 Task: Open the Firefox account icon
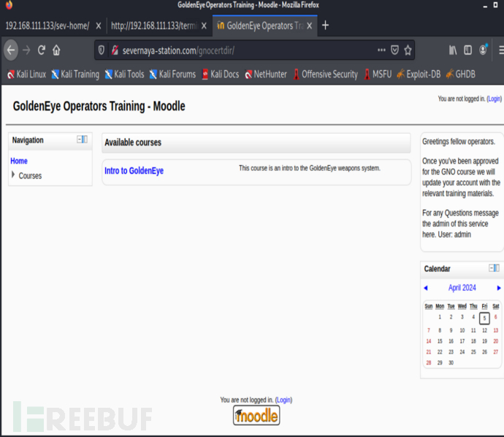[483, 50]
